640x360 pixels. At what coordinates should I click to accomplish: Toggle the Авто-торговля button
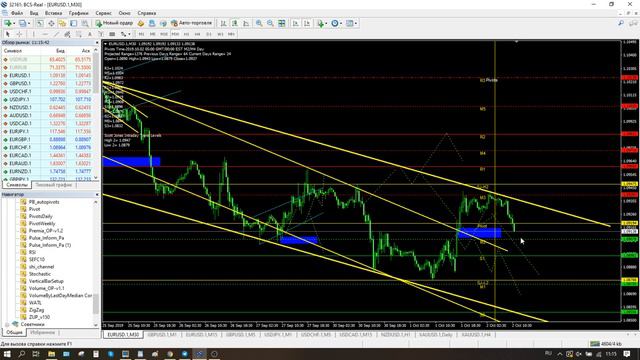click(x=191, y=23)
